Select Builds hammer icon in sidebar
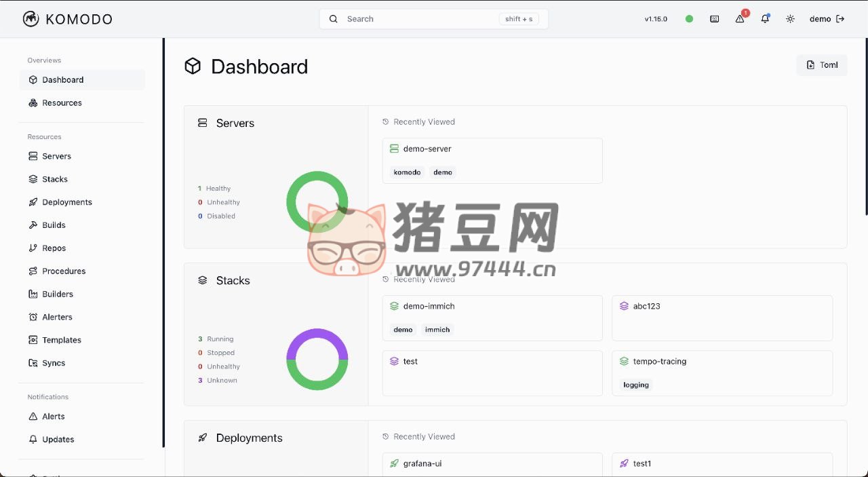 [x=33, y=225]
